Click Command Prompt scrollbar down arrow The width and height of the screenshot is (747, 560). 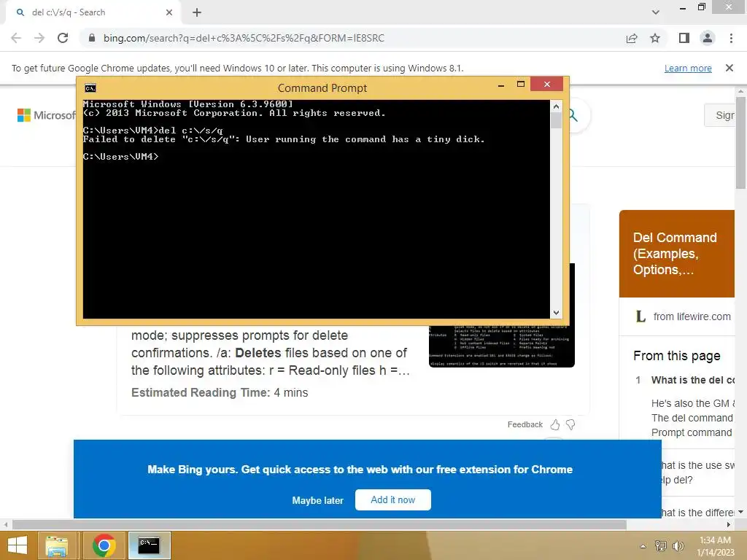point(556,312)
